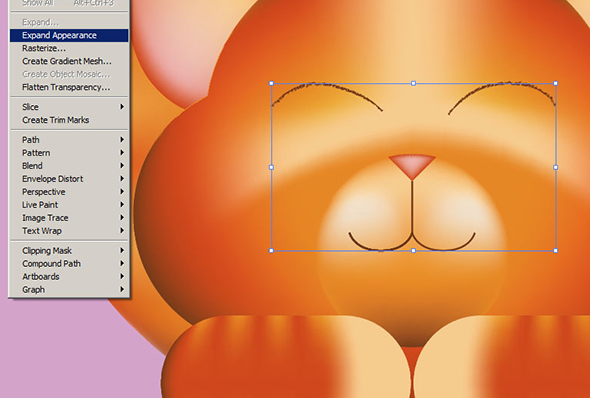Click the middle-right selection handle
The width and height of the screenshot is (590, 398).
[x=555, y=167]
